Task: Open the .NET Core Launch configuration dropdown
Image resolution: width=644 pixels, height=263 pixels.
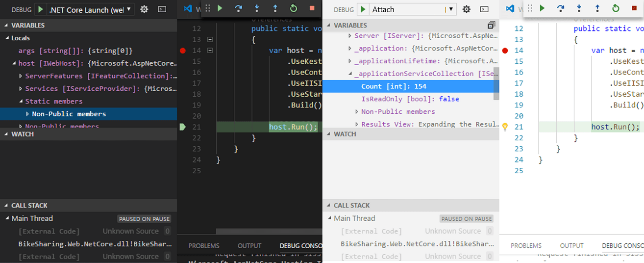Action: click(90, 9)
